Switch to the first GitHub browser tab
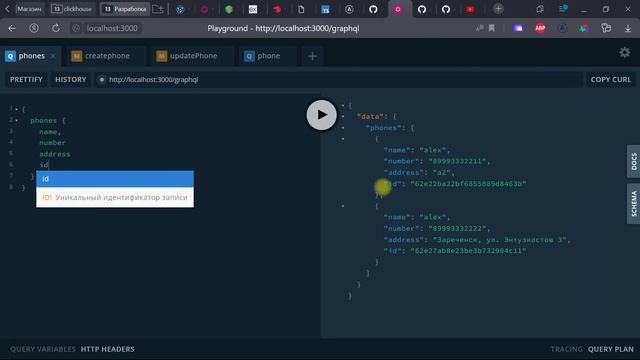This screenshot has width=640, height=360. point(373,9)
